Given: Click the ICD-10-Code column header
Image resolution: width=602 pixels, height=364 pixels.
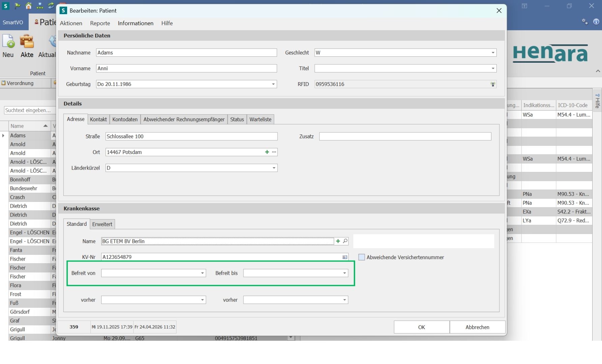Looking at the screenshot, I should 574,105.
